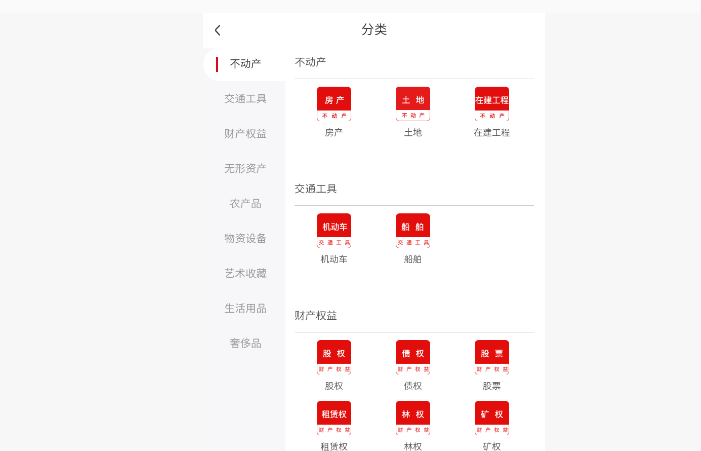Screen dimensions: 701x451
Task: Choose the 林权 category icon
Action: tap(413, 419)
